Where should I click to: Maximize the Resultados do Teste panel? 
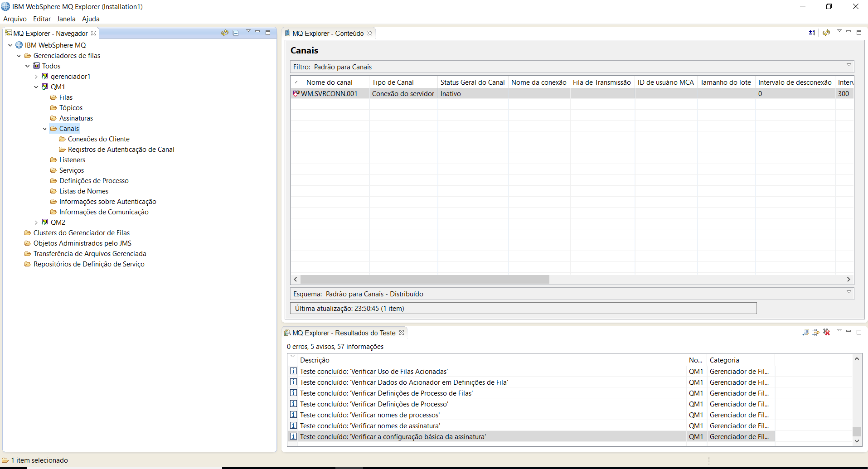(859, 332)
